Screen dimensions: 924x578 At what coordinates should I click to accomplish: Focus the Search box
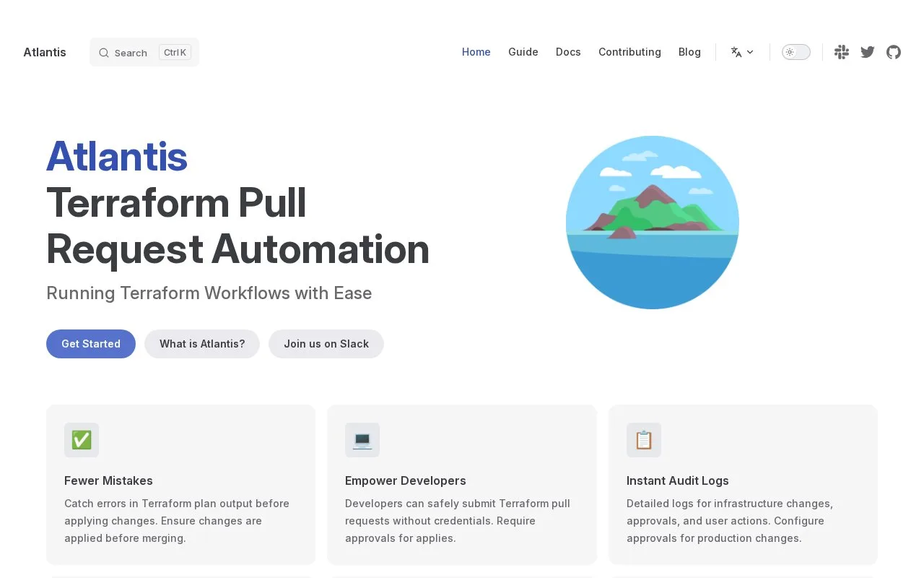point(144,52)
